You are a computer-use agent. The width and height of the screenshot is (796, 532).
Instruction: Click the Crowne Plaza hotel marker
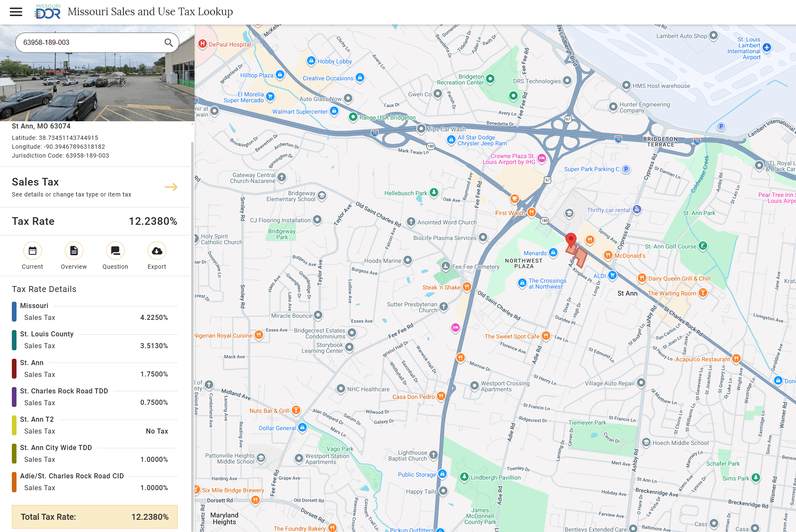(542, 158)
